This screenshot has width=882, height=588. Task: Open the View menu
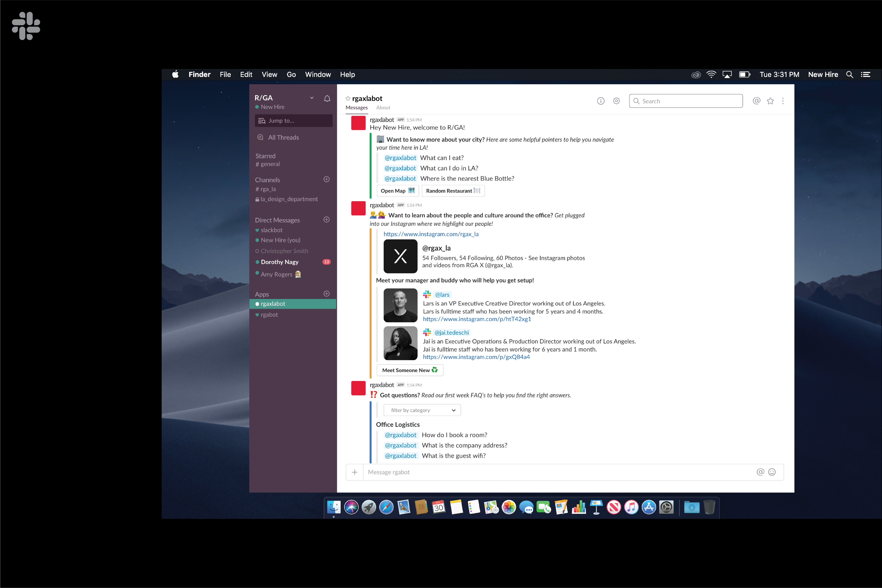click(x=269, y=75)
